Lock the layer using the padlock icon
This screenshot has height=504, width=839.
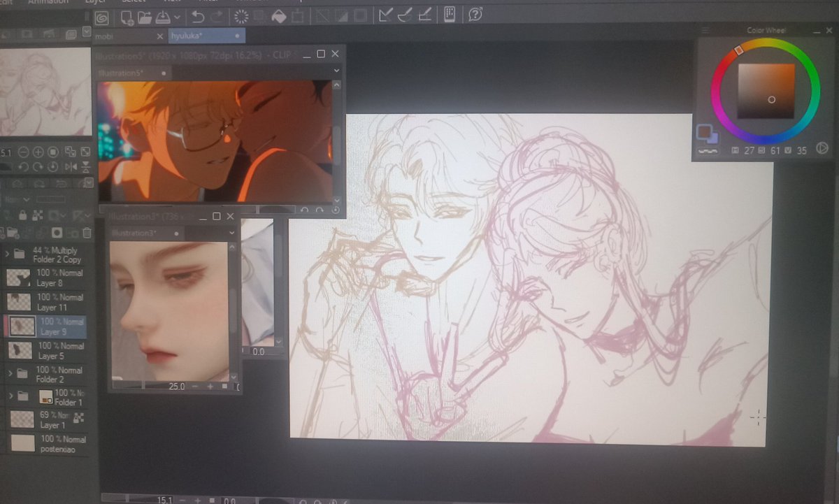click(23, 214)
